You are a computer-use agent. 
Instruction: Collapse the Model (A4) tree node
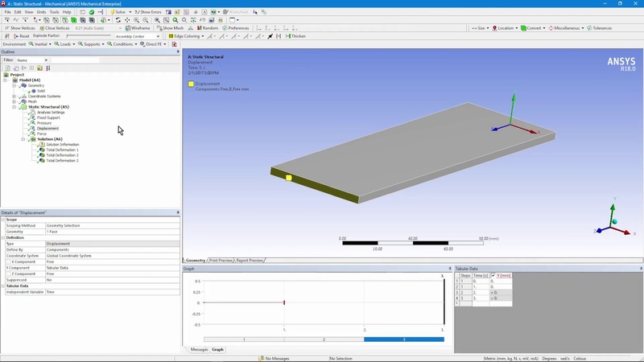click(x=5, y=80)
